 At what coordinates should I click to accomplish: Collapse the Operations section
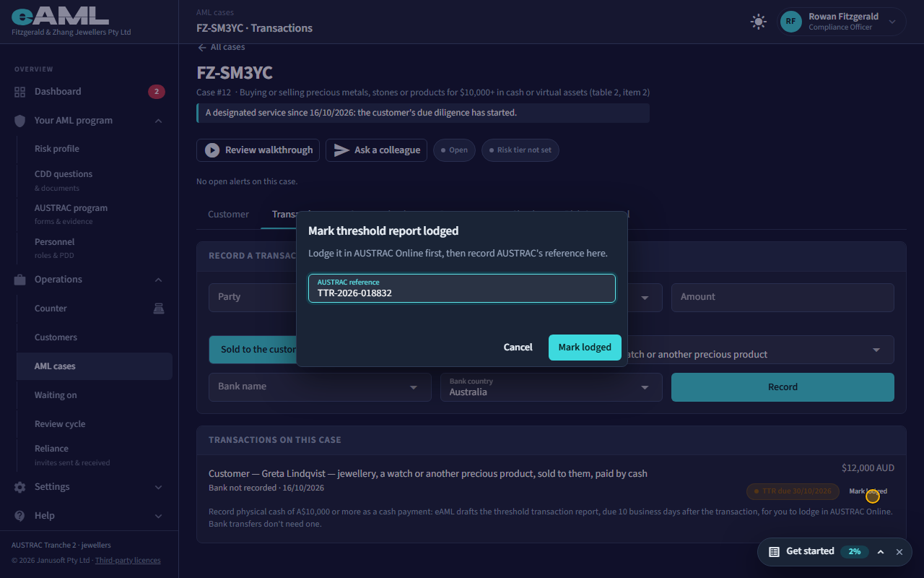pyautogui.click(x=158, y=280)
